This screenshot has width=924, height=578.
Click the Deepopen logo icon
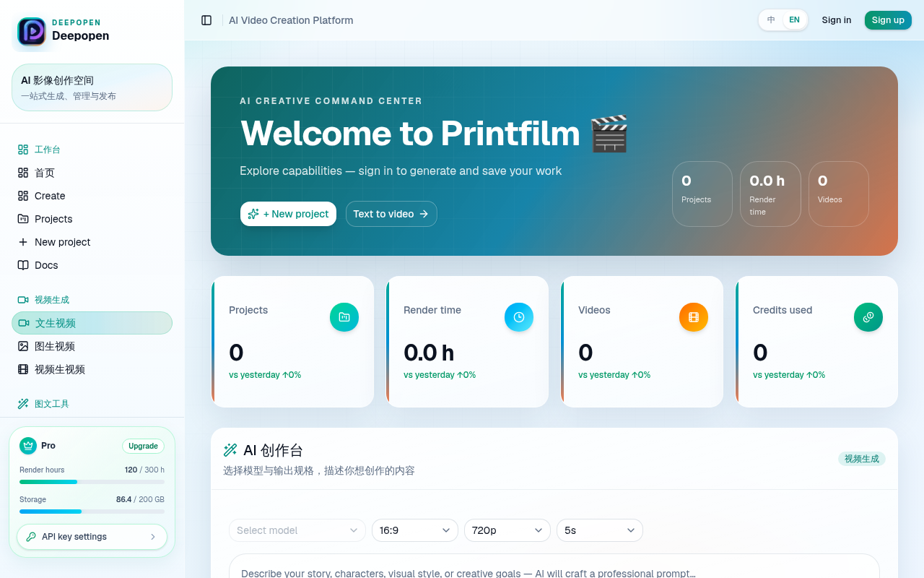[x=32, y=32]
